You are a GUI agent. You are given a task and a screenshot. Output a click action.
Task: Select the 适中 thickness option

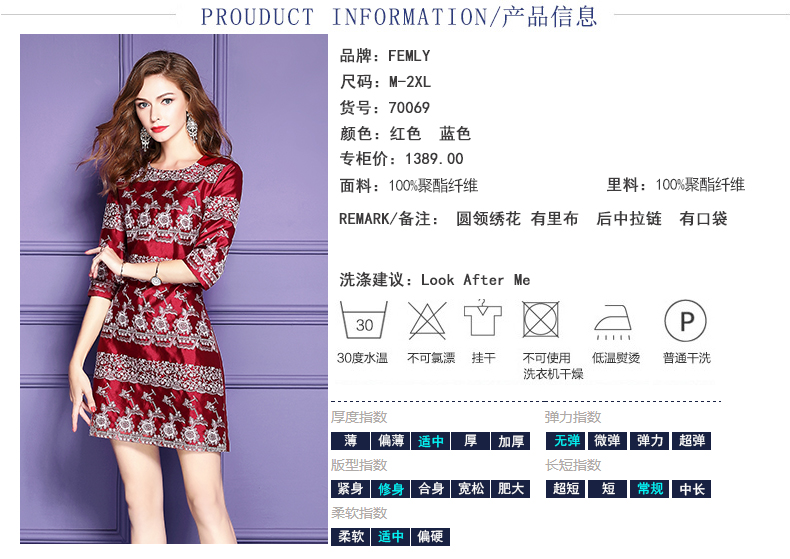click(x=430, y=441)
